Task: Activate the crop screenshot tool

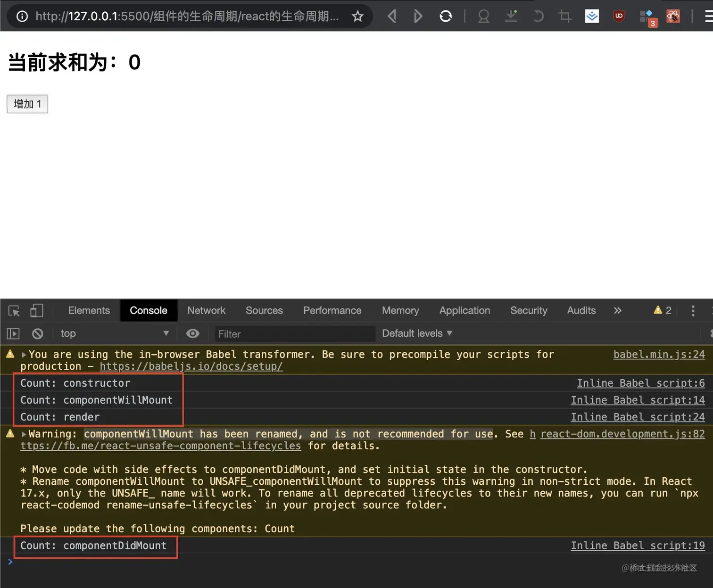Action: [x=564, y=17]
